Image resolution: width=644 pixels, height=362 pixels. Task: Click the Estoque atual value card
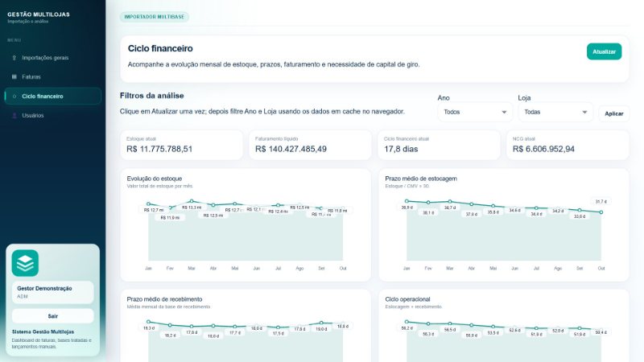(x=181, y=145)
